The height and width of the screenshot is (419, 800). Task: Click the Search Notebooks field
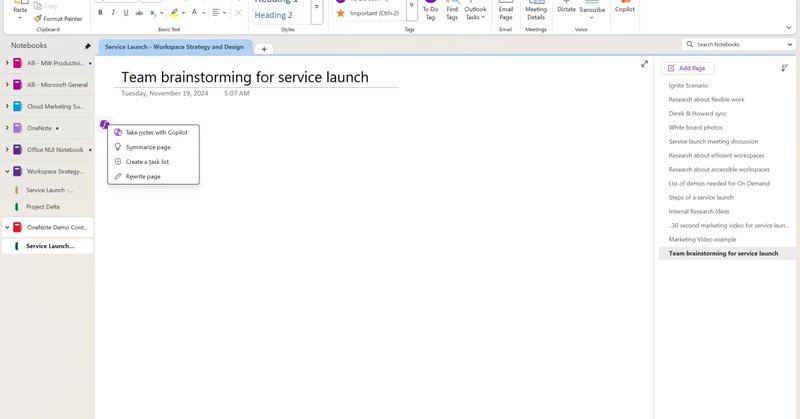pyautogui.click(x=735, y=44)
